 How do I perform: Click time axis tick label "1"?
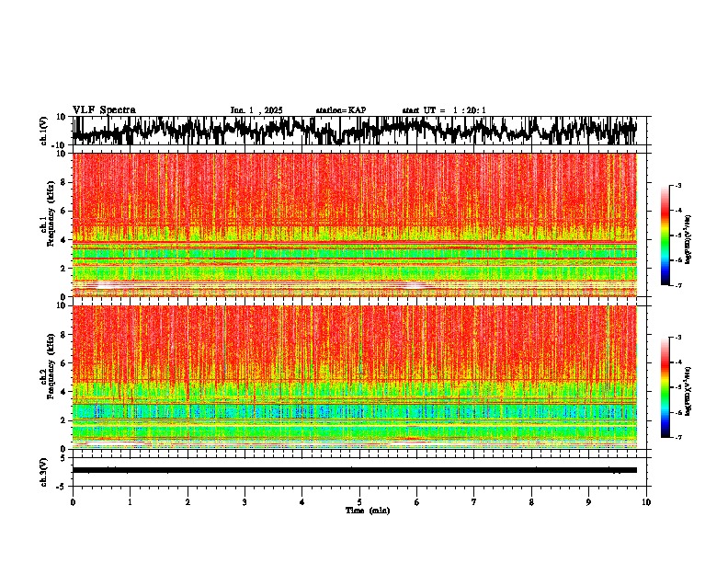point(130,502)
